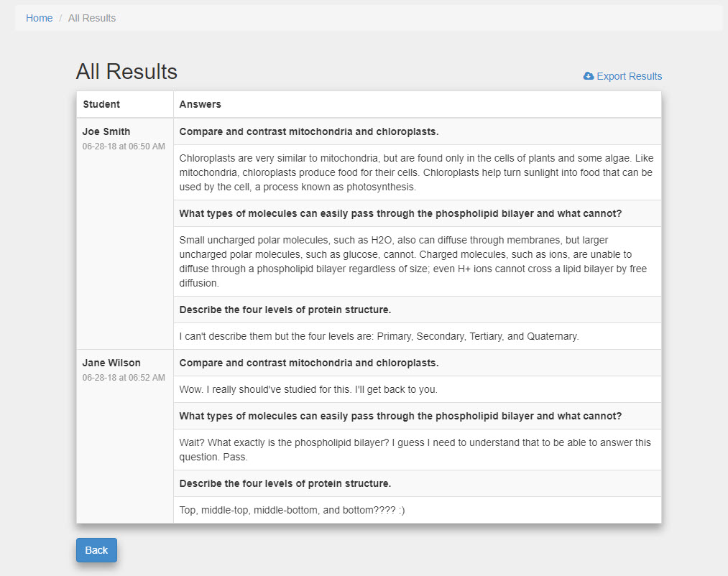The width and height of the screenshot is (728, 576).
Task: Click Joe Smith's 06:50 AM timestamp
Action: click(124, 147)
